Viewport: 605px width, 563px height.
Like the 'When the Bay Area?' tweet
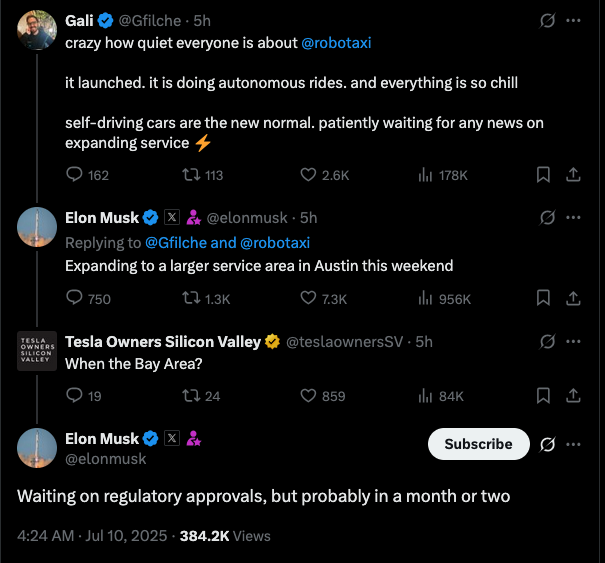click(308, 396)
